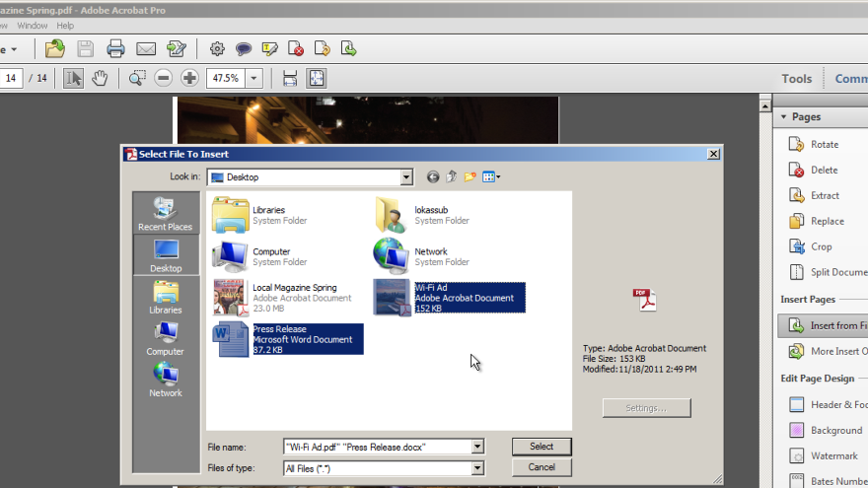Click the Email envelope icon
Viewport: 868px width, 488px height.
(x=146, y=48)
